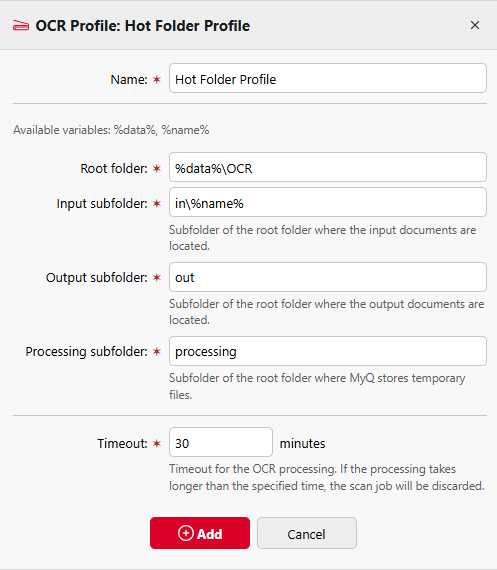Click the Output subfolder field containing 'out'
The height and width of the screenshot is (570, 497).
pos(328,277)
